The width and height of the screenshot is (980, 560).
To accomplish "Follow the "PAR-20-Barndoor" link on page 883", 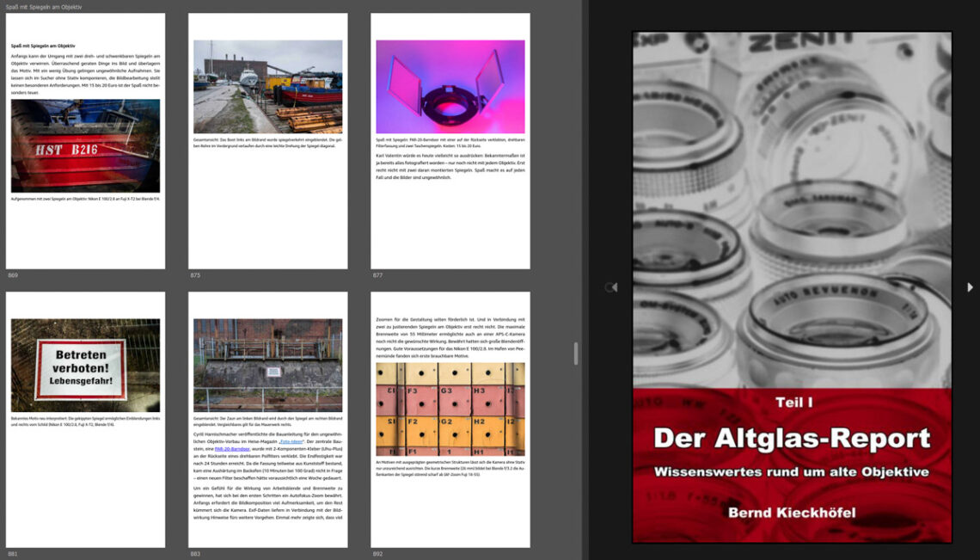I will click(x=232, y=449).
